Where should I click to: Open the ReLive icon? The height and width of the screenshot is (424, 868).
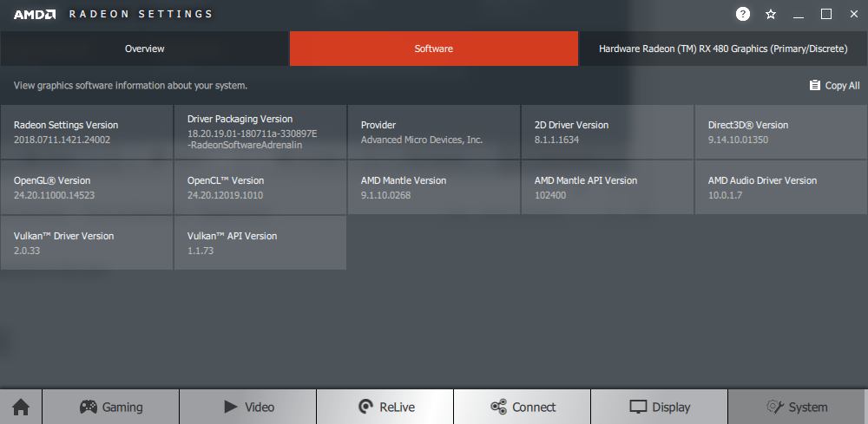point(366,407)
